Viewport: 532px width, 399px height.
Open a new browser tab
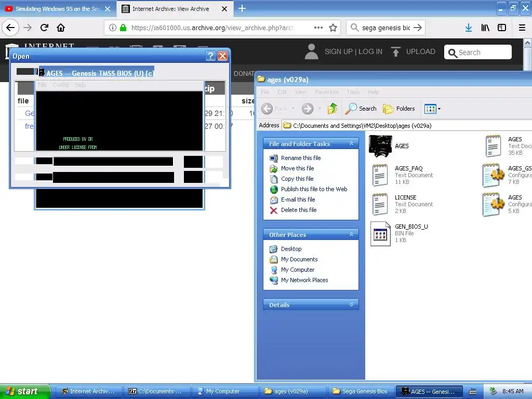(x=242, y=8)
